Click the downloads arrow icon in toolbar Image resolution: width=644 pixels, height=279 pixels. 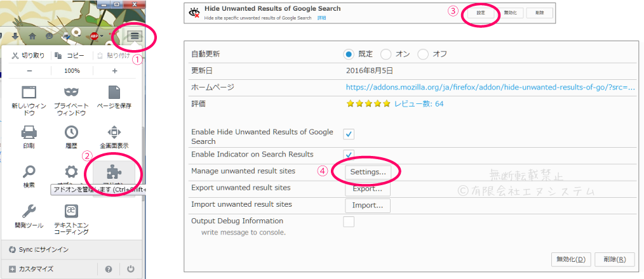tap(15, 36)
